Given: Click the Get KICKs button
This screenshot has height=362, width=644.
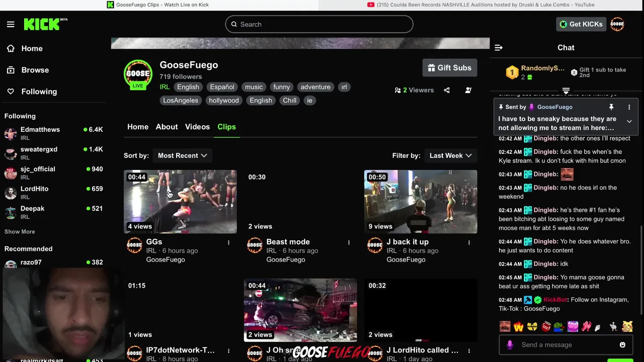Looking at the screenshot, I should 581,24.
